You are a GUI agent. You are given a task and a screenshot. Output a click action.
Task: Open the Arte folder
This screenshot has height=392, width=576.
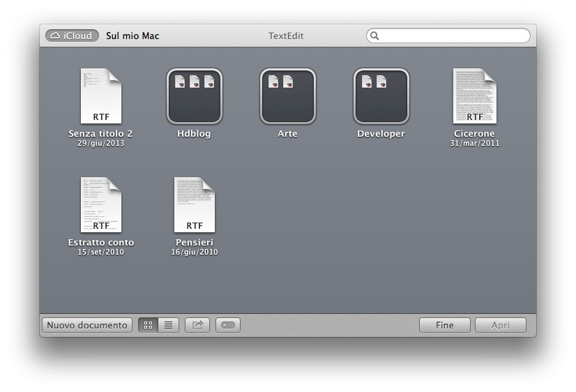coord(287,96)
